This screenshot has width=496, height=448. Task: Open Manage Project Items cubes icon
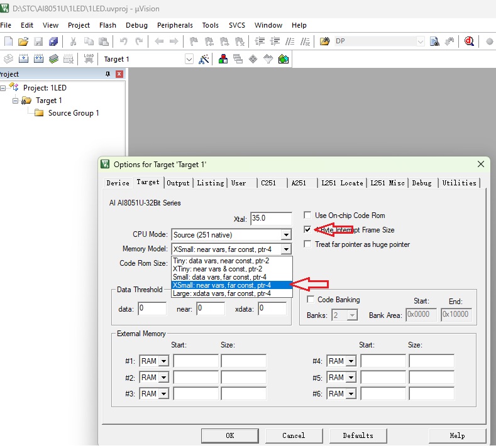(223, 59)
